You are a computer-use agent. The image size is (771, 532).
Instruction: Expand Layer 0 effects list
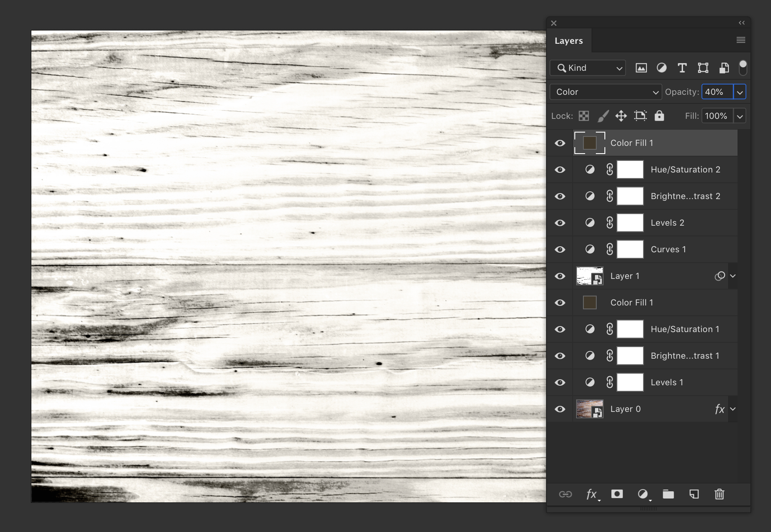[x=733, y=409]
